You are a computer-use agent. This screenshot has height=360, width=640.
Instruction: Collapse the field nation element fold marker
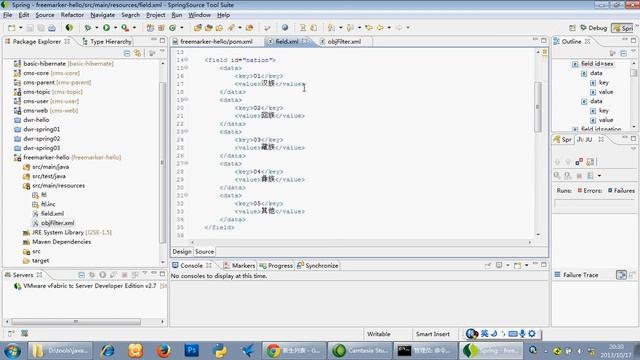point(186,60)
